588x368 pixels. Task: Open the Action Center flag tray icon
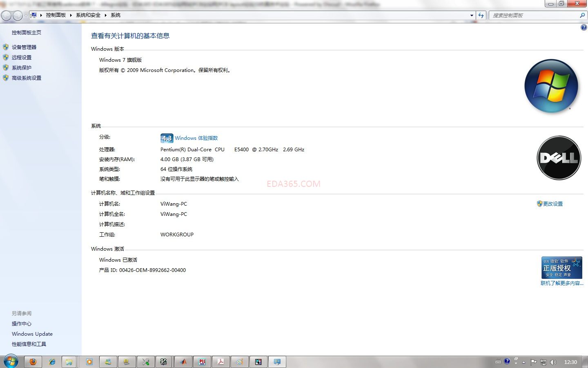click(533, 362)
